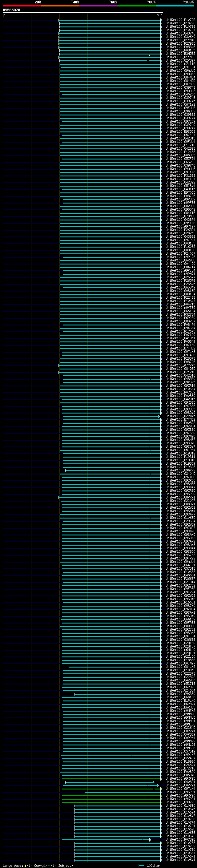Open hit UniRef100_P10797

click(x=180, y=30)
